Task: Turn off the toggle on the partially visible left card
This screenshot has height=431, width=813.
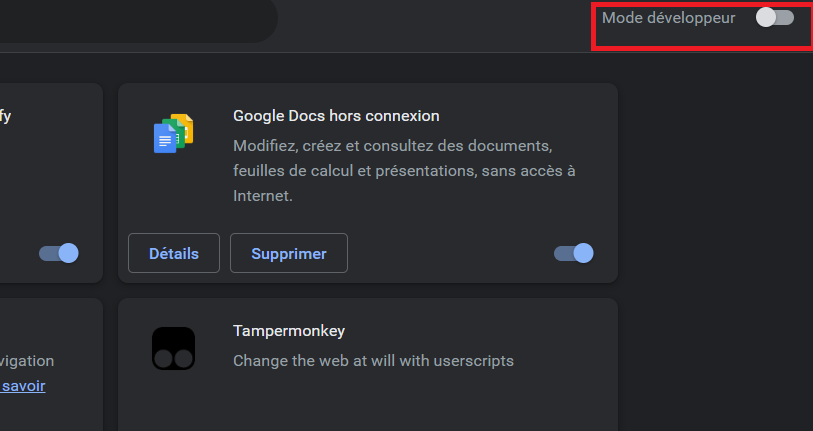Action: (59, 253)
